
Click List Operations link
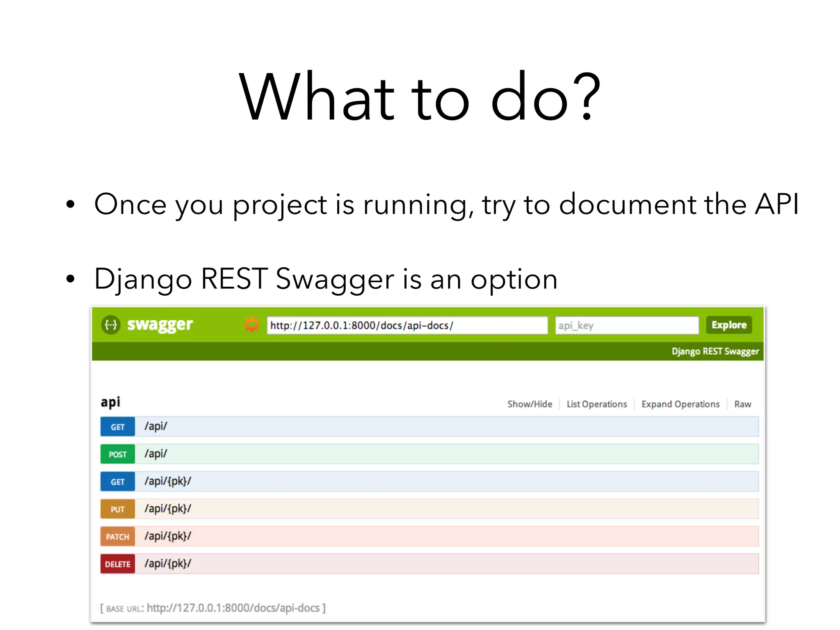click(597, 404)
